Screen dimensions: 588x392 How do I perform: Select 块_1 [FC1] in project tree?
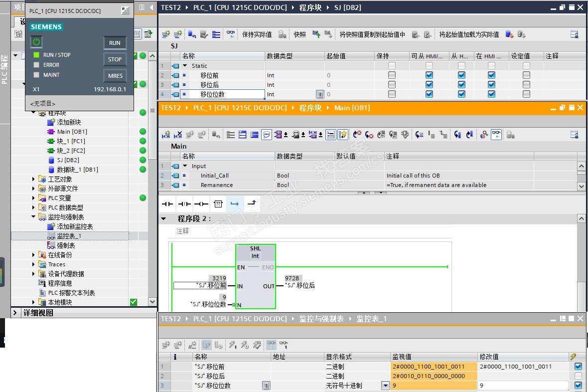tap(71, 141)
